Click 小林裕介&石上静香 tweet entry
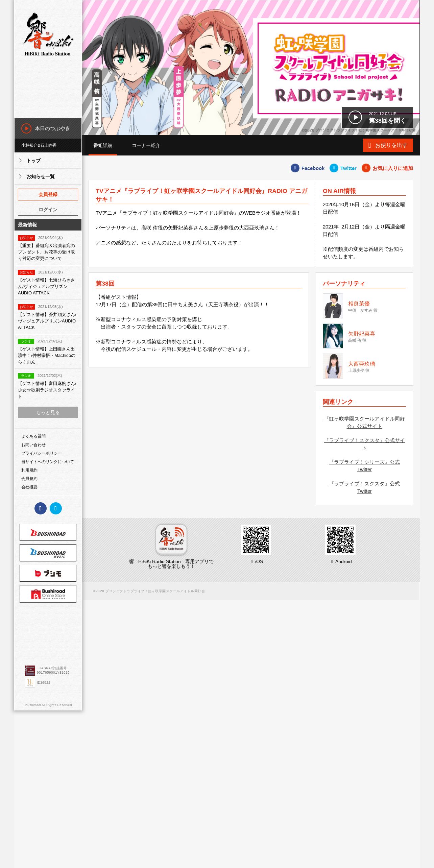The width and height of the screenshot is (434, 868). (48, 145)
